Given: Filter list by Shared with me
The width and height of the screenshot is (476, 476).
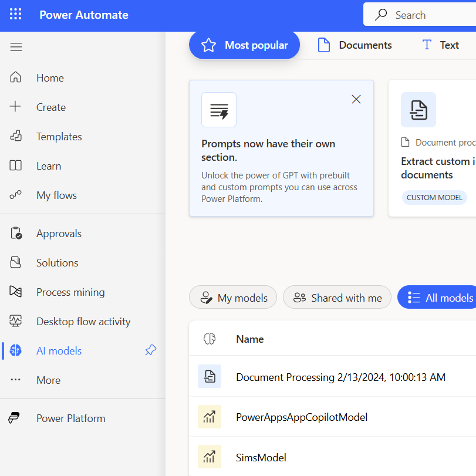Looking at the screenshot, I should pyautogui.click(x=337, y=297).
